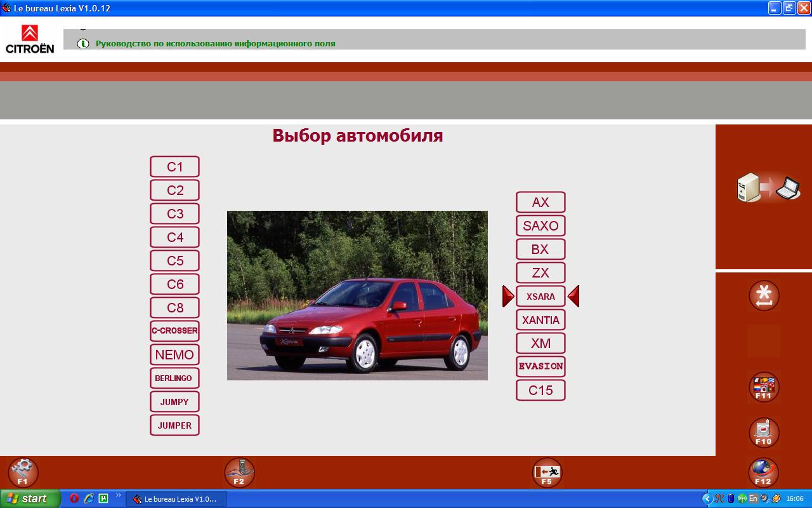Select the C6 model
812x508 pixels.
point(174,284)
